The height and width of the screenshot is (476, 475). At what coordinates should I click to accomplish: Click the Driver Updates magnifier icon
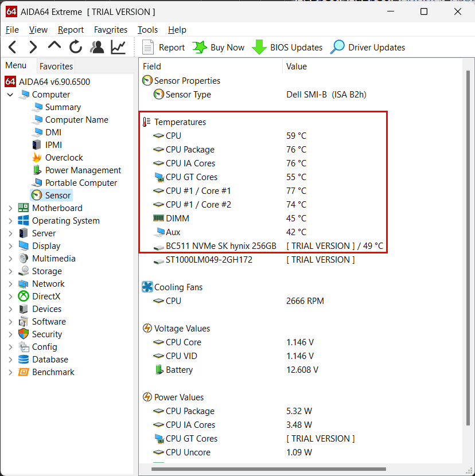pos(340,47)
